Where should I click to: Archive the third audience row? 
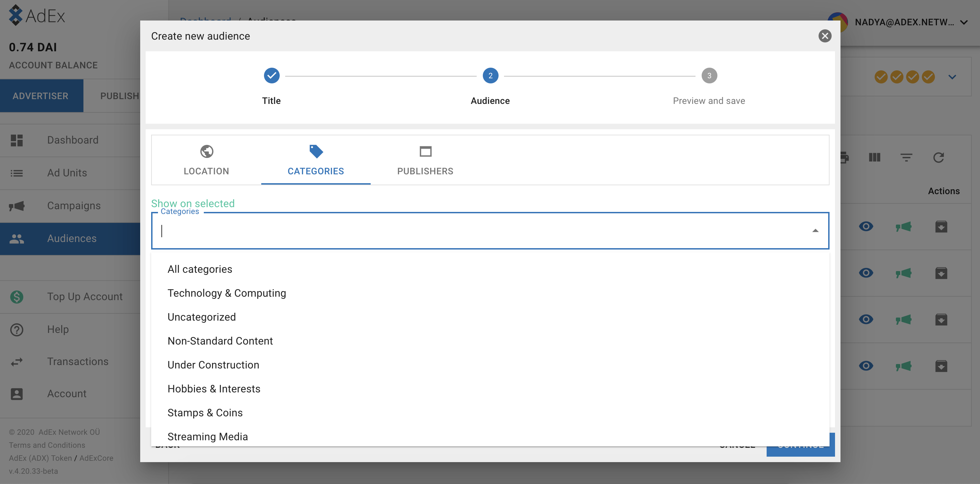pos(941,319)
